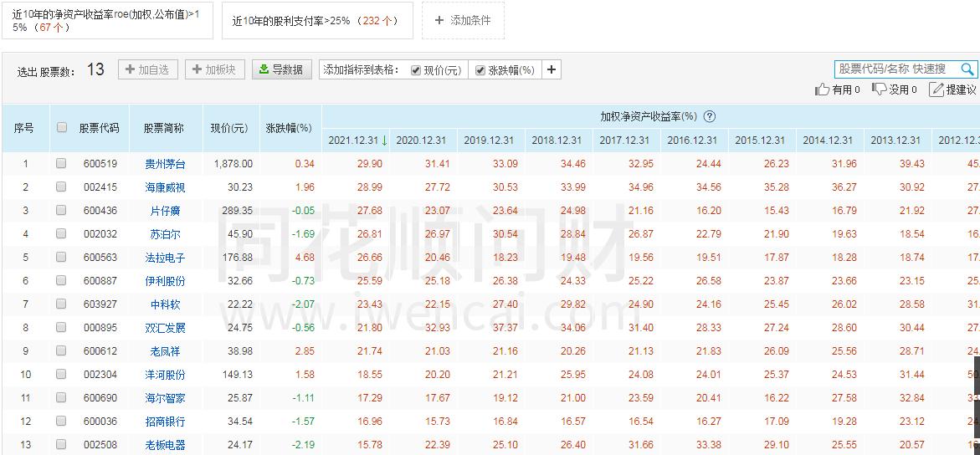
Task: Click the help question mark beside 加权净资产收益率
Action: pyautogui.click(x=710, y=116)
